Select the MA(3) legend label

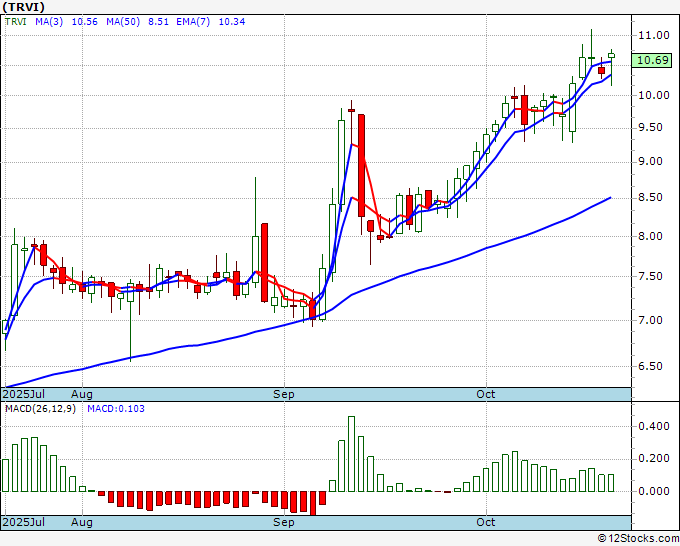pyautogui.click(x=49, y=22)
